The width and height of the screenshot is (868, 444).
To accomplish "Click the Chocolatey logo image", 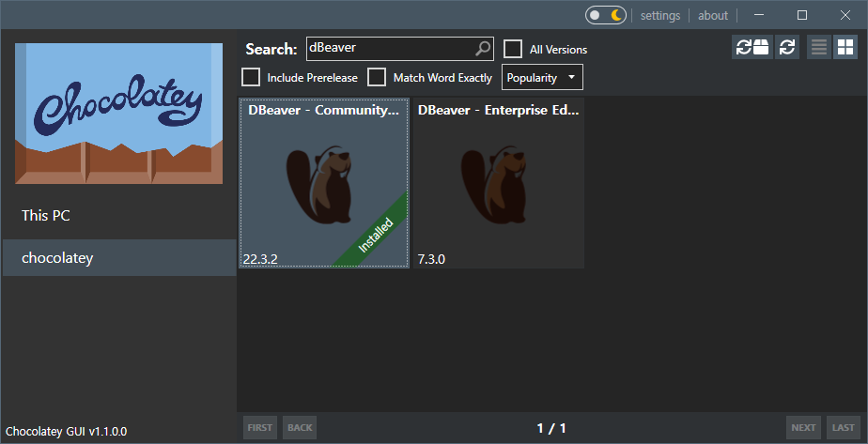I will 119,114.
